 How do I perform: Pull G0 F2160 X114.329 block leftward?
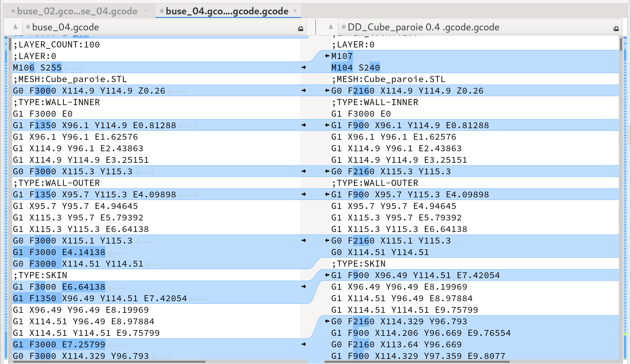(327, 321)
